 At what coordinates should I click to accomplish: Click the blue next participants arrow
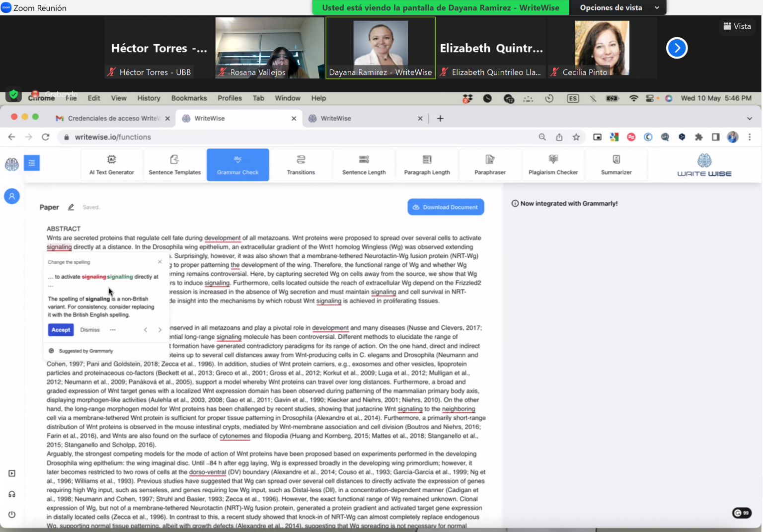[677, 48]
